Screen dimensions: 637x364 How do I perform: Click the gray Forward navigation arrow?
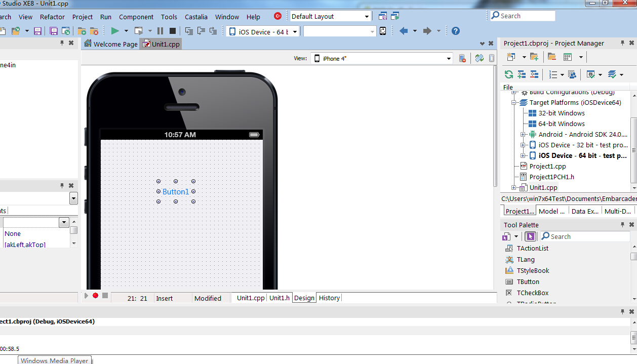[x=427, y=31]
